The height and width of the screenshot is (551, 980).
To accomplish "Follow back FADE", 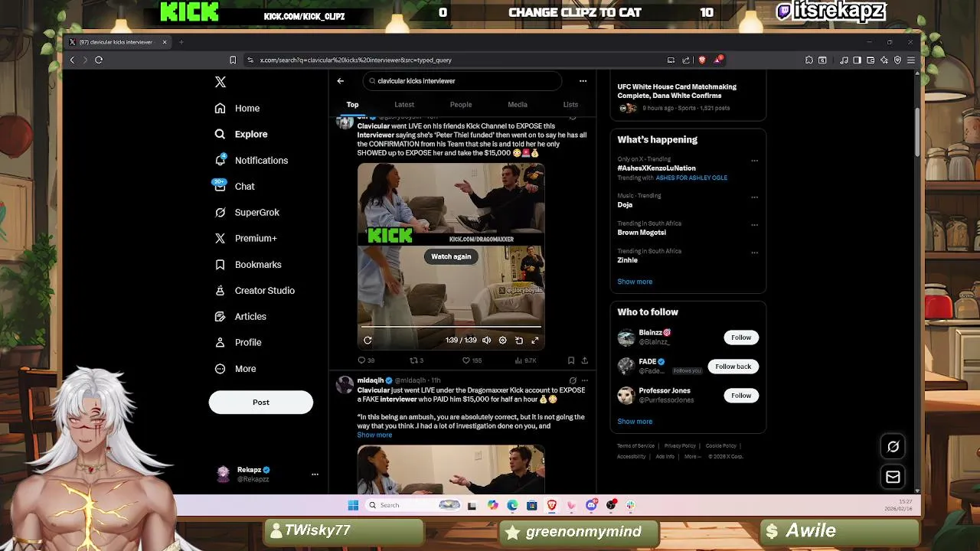I will [733, 366].
